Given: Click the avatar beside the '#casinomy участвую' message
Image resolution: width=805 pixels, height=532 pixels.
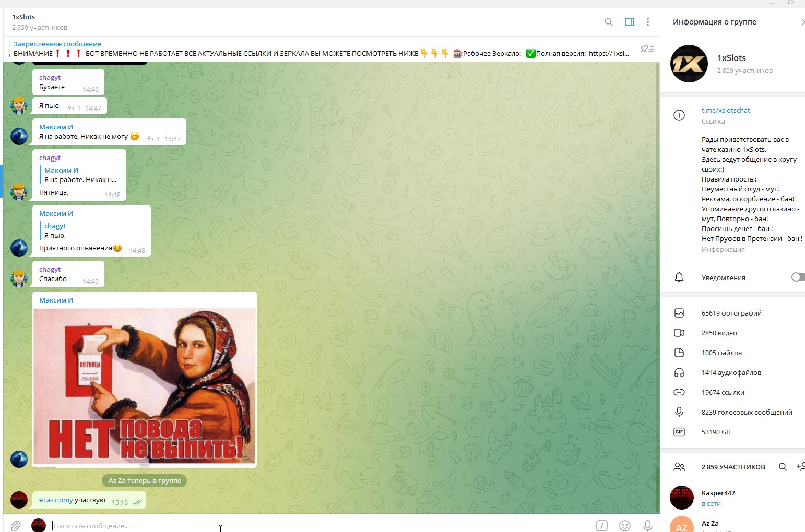Looking at the screenshot, I should (19, 500).
